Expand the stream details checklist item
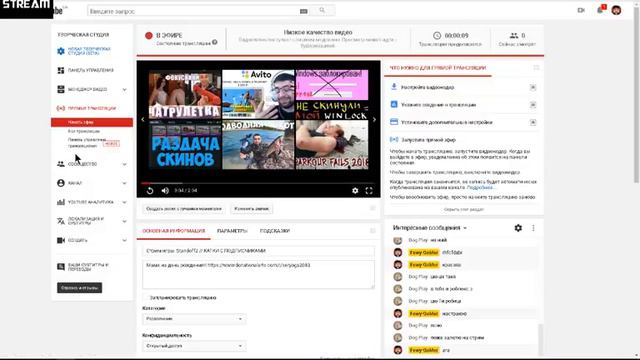Screen dimensions: 640x360 [x=533, y=105]
